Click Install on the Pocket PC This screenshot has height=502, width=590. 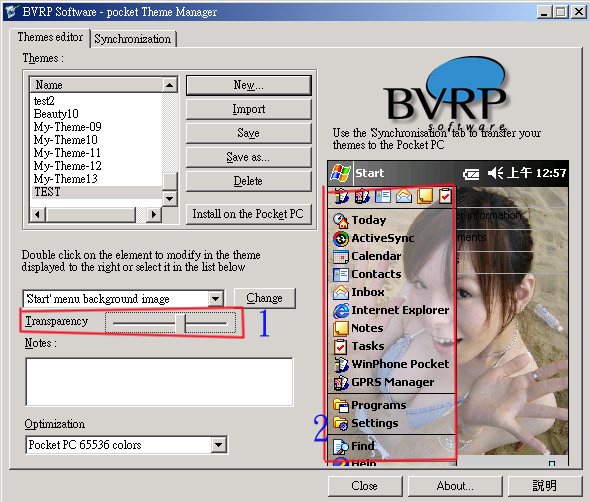[249, 214]
